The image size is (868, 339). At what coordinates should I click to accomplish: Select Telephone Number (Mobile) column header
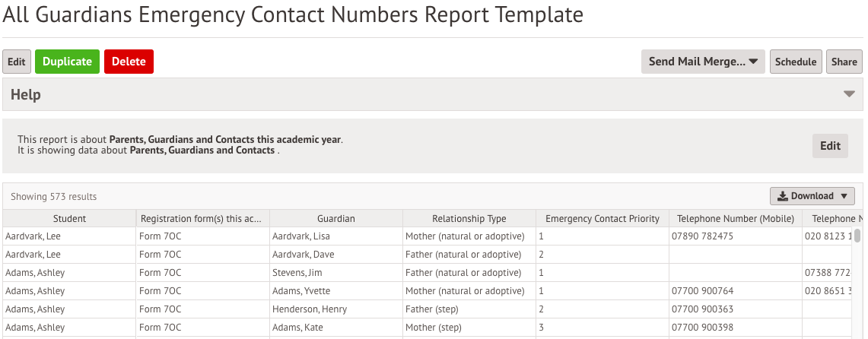(735, 218)
